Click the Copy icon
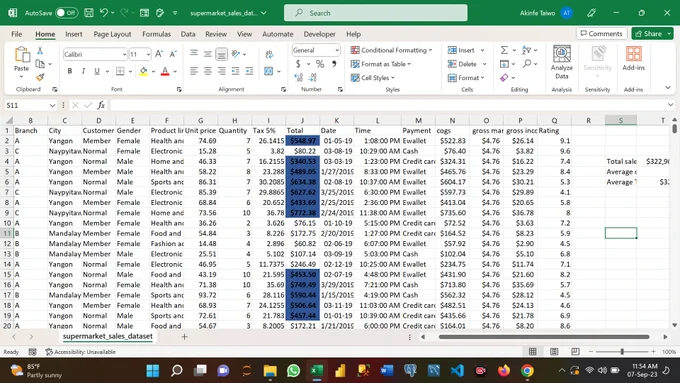The height and width of the screenshot is (383, 680). 40,64
